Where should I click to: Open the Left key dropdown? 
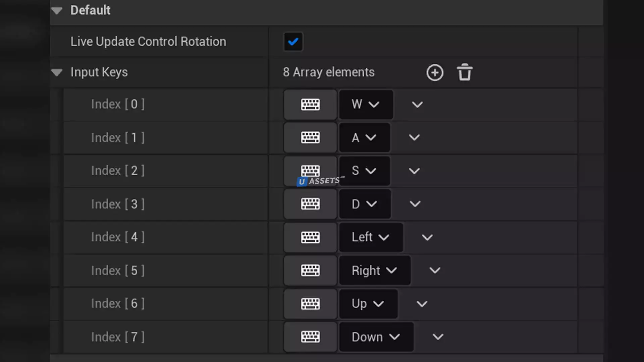coord(371,237)
